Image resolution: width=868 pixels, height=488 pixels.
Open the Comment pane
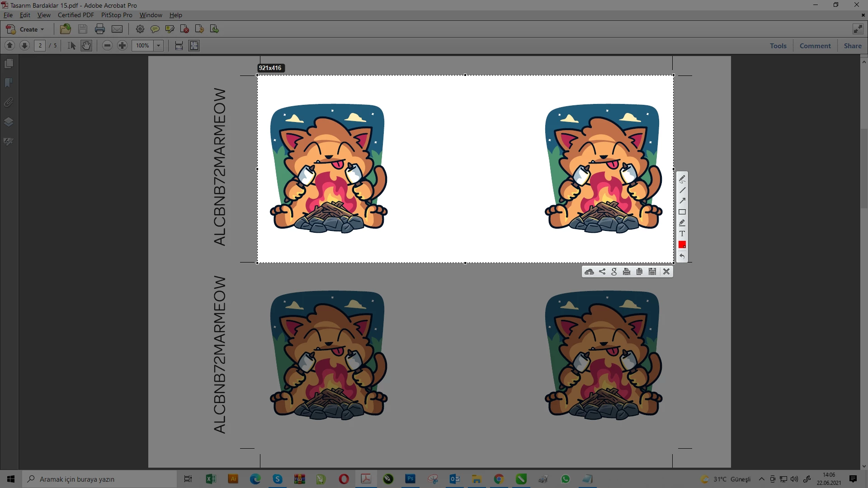(815, 46)
